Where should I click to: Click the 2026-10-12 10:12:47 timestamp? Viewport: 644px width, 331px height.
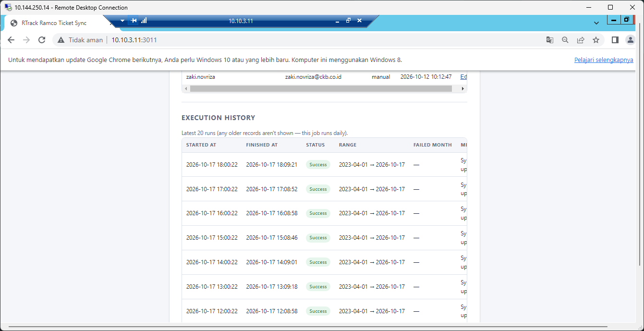tap(426, 77)
